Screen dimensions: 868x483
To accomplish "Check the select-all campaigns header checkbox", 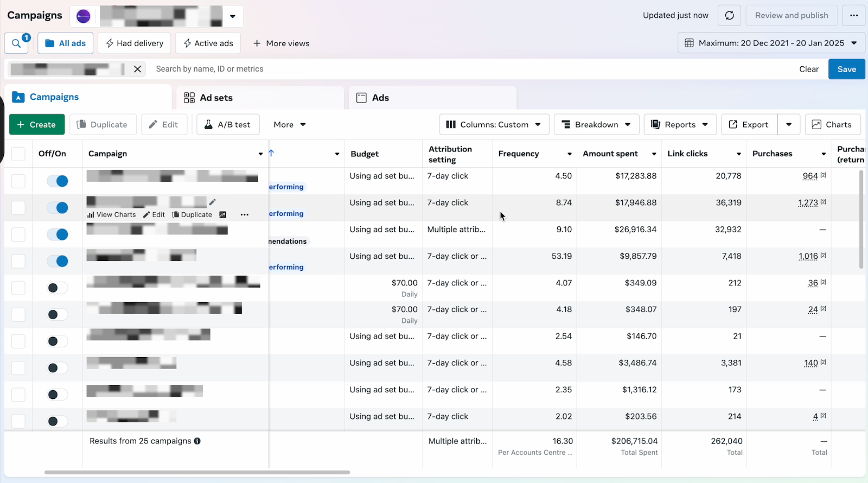I will click(x=18, y=154).
